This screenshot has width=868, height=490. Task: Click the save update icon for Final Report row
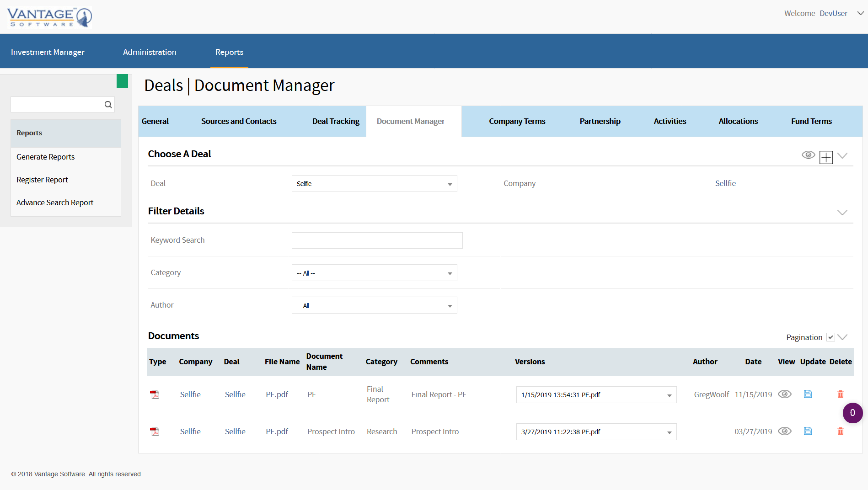coord(808,394)
